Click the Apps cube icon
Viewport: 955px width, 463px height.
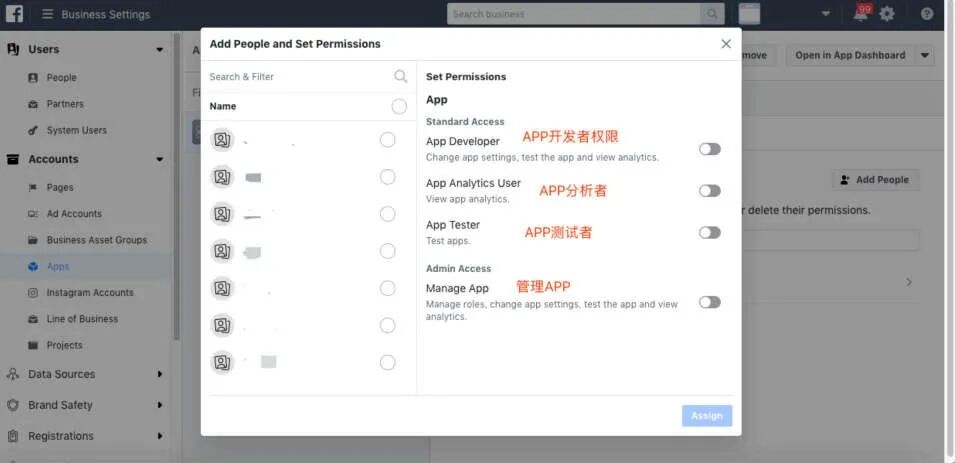[x=33, y=266]
